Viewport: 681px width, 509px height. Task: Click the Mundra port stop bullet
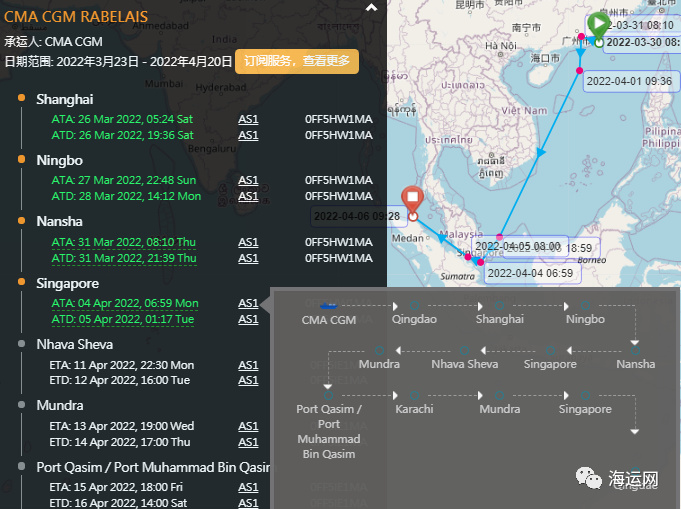coord(21,404)
